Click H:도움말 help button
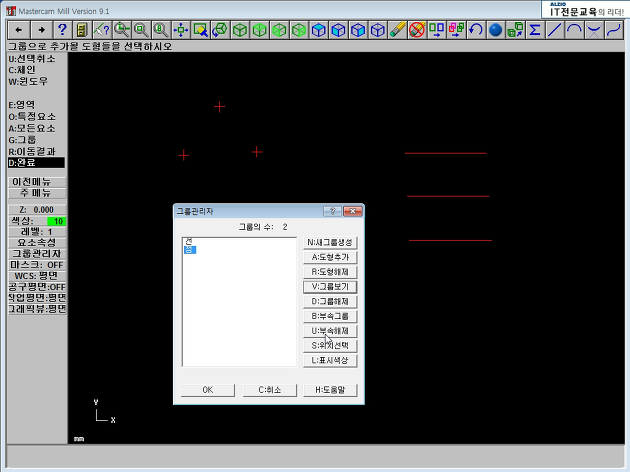Viewport: 630px width, 472px height. 330,390
